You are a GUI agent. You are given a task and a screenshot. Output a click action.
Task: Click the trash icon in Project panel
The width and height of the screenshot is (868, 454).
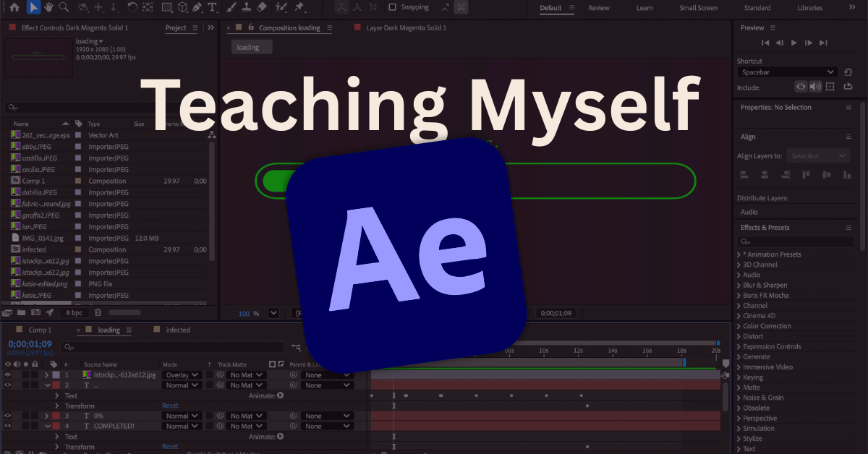(x=98, y=312)
